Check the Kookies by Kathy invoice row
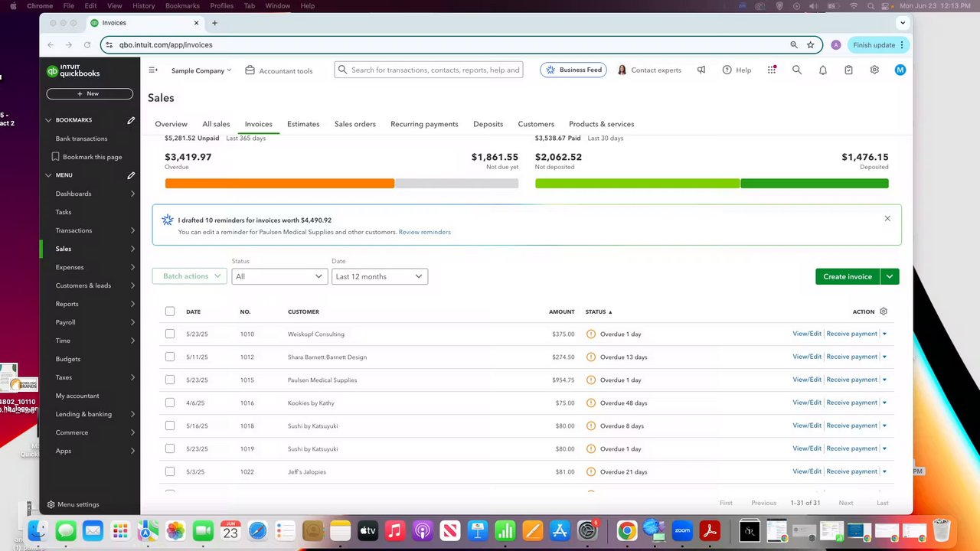The image size is (980, 551). 170,403
